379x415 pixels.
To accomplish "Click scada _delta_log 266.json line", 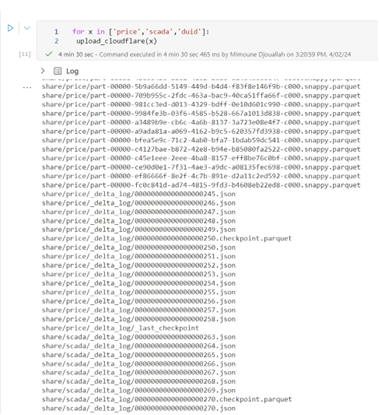I will click(x=139, y=364).
